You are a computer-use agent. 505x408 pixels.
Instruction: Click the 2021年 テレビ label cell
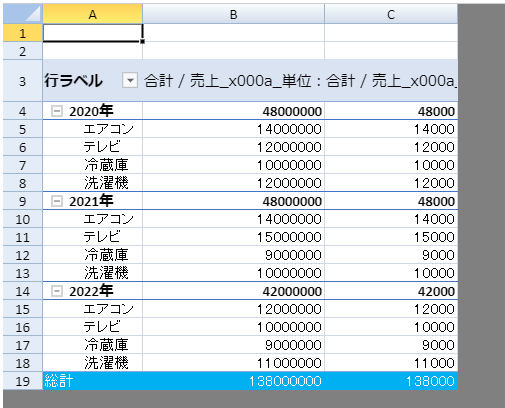[x=93, y=237]
